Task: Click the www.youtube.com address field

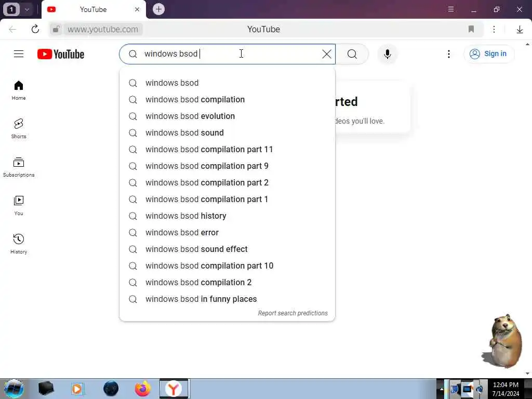Action: point(103,29)
